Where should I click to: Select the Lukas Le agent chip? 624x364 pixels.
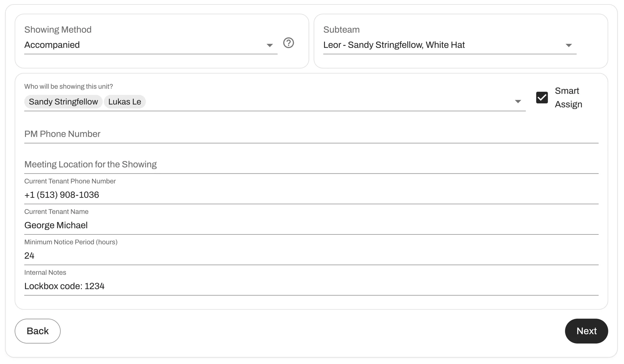(125, 102)
